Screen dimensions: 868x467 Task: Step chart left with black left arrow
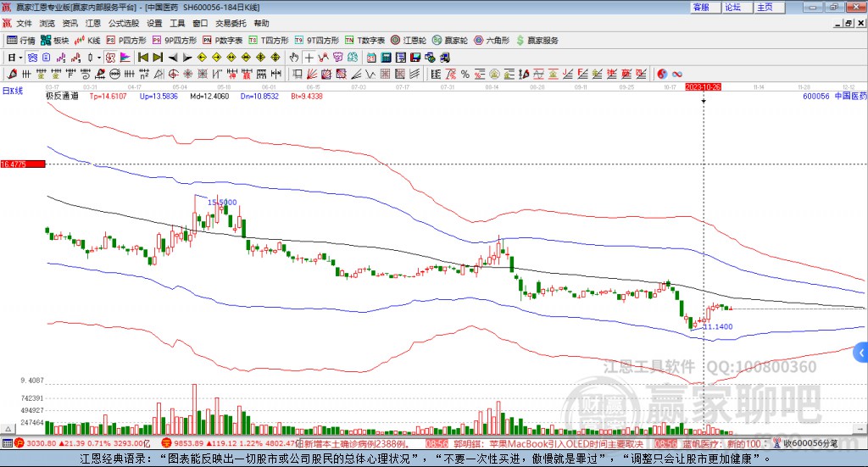click(173, 58)
